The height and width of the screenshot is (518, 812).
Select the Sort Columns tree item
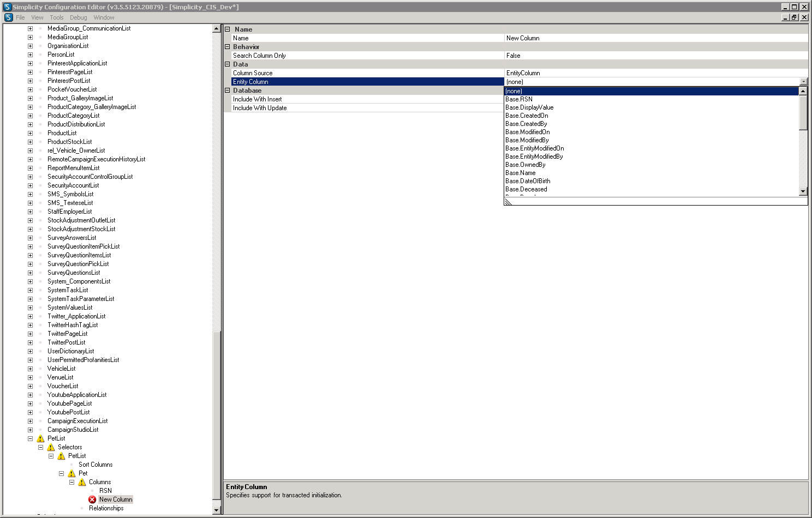tap(95, 465)
